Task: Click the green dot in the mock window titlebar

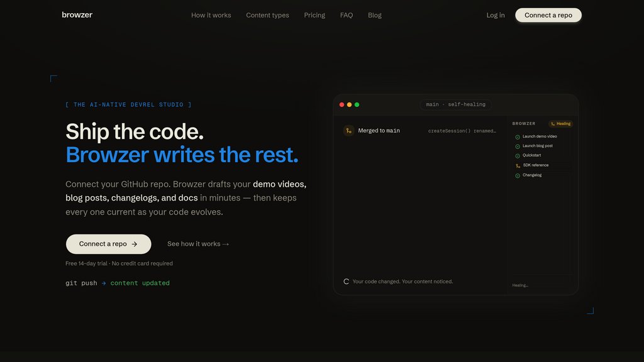Action: pos(357,105)
